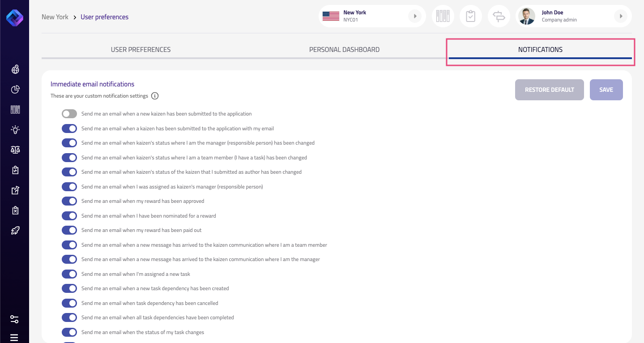Click the 'Company admin' role text
Image resolution: width=644 pixels, height=343 pixels.
point(559,20)
